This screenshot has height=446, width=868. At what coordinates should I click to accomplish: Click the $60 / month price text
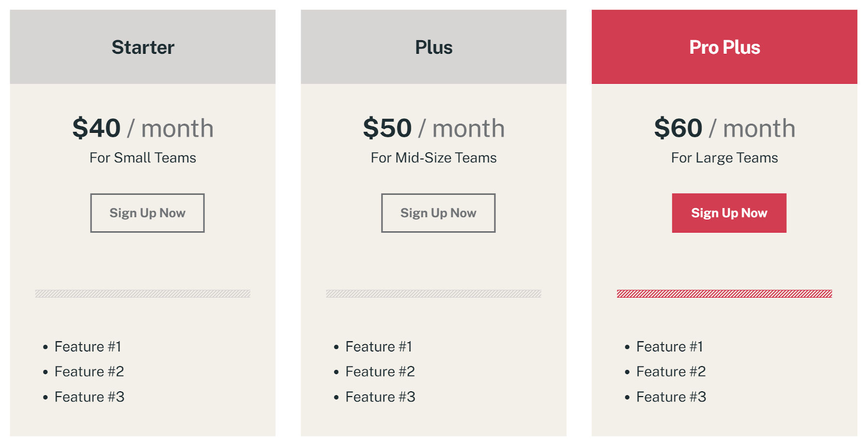click(x=724, y=127)
